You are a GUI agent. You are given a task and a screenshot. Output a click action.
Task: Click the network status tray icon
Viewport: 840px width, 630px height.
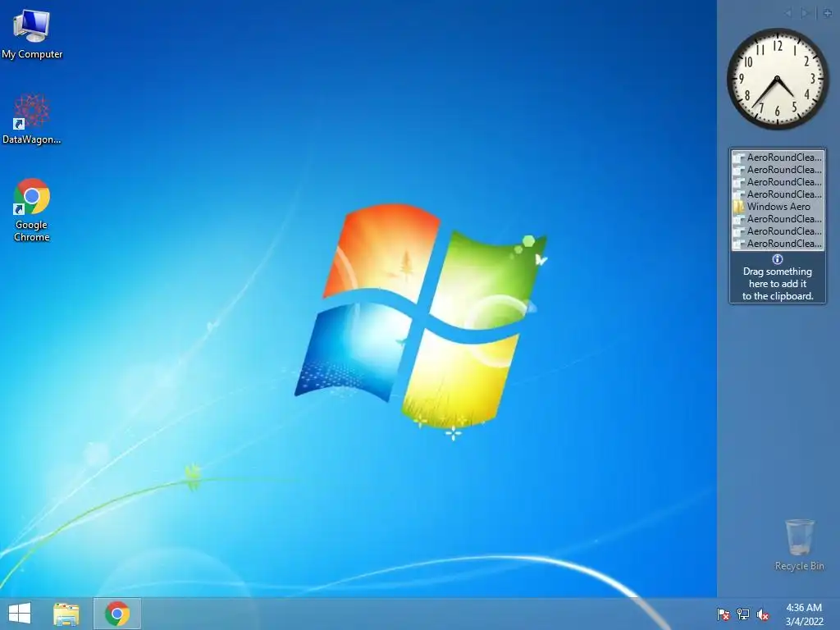click(743, 614)
